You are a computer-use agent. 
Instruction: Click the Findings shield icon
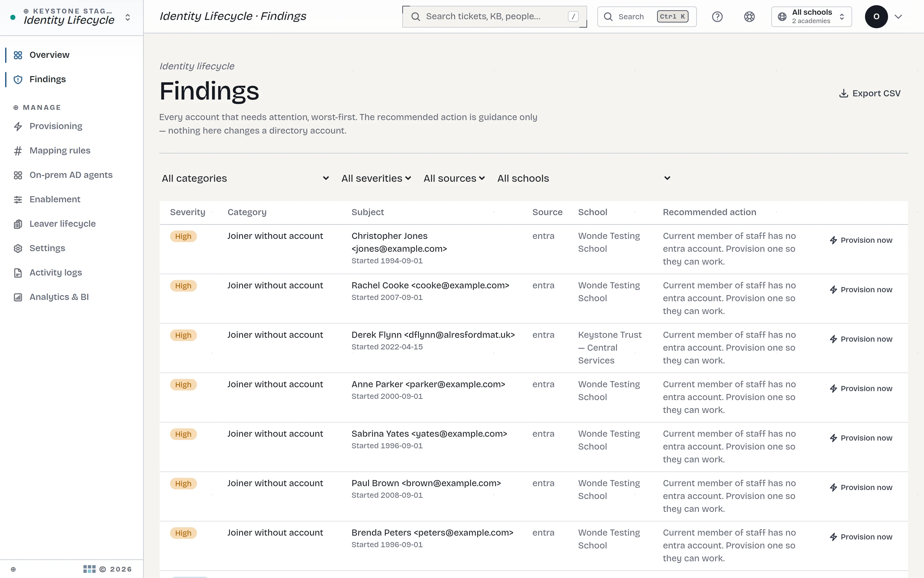click(18, 80)
